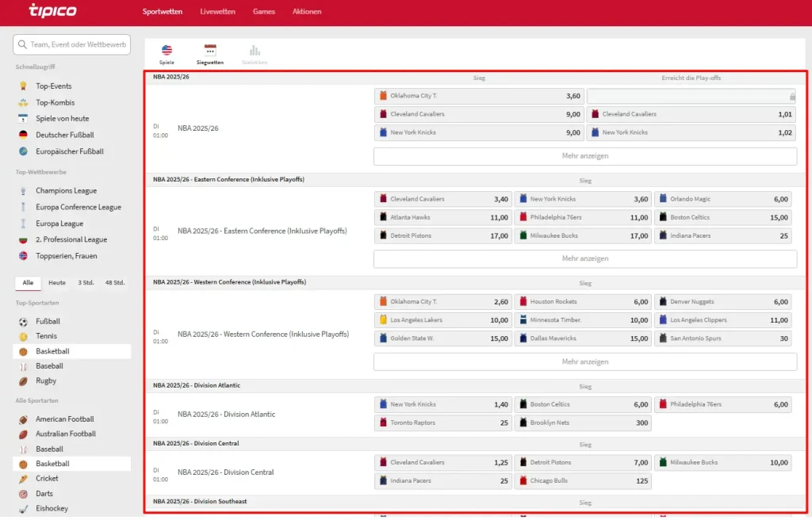Screen dimensions: 812x520
Task: Click the Australian Football icon
Action: [x=23, y=434]
